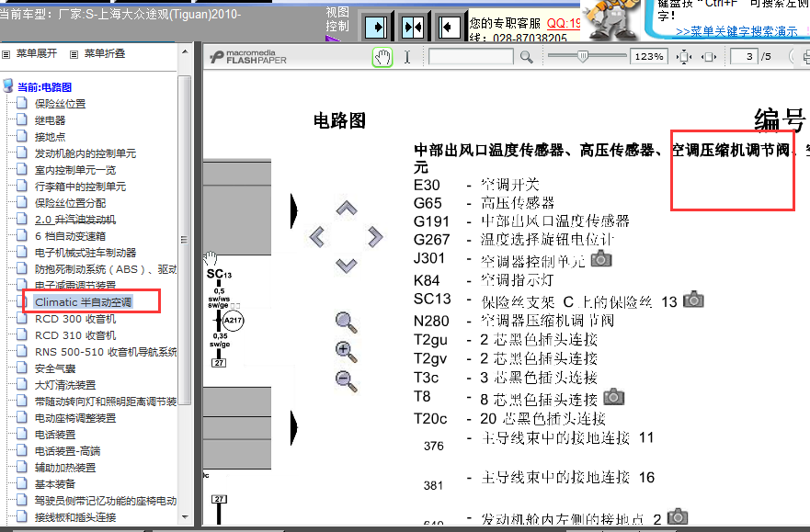This screenshot has height=532, width=810.
Task: Click the zoom slider handle in toolbar
Action: click(x=583, y=56)
